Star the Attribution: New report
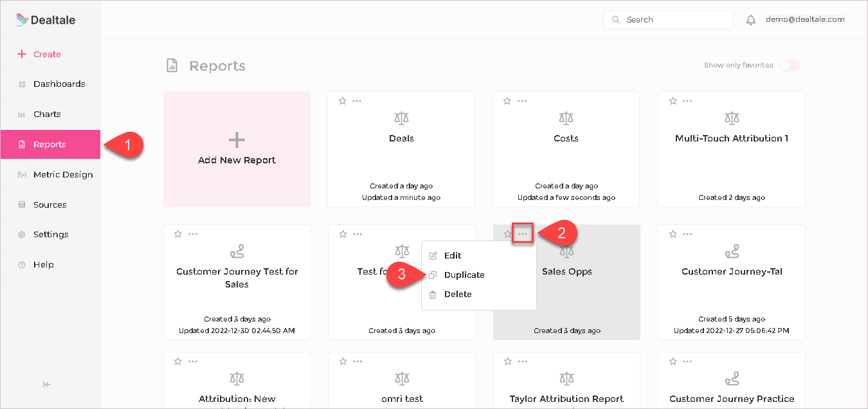The height and width of the screenshot is (409, 868). pyautogui.click(x=178, y=361)
